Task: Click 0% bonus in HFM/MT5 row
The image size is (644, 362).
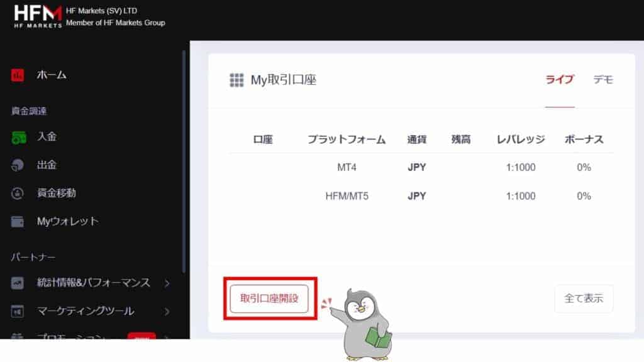Action: pos(584,196)
